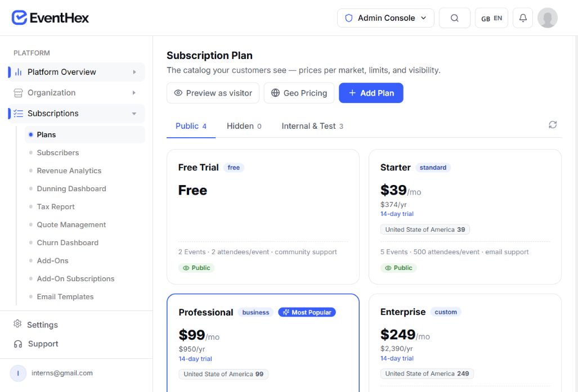Open the GB EN language selector

point(491,18)
